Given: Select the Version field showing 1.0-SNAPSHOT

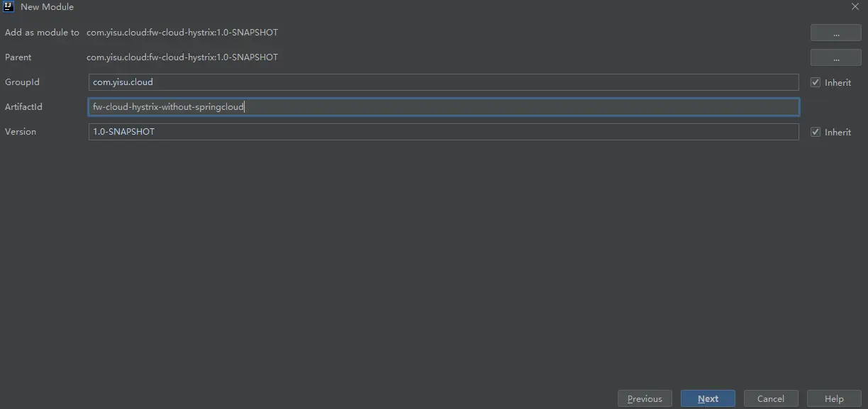Looking at the screenshot, I should tap(443, 132).
